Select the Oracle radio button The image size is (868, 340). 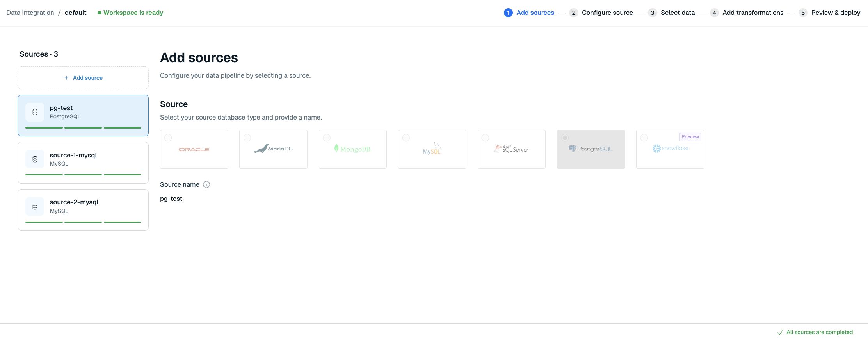(x=168, y=138)
